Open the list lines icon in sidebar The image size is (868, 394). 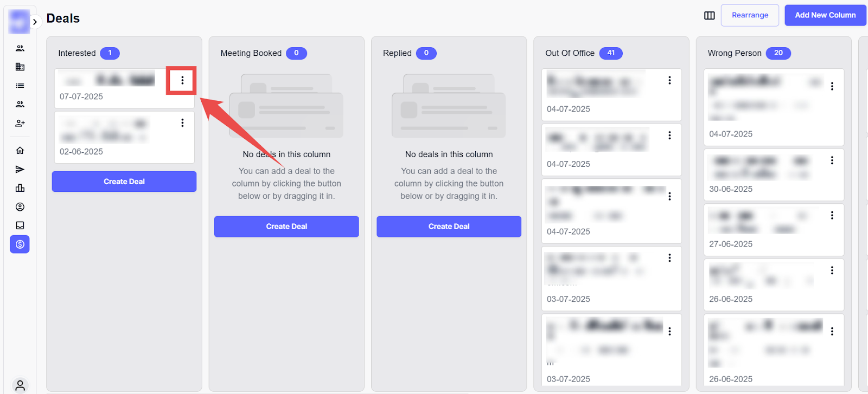point(20,86)
